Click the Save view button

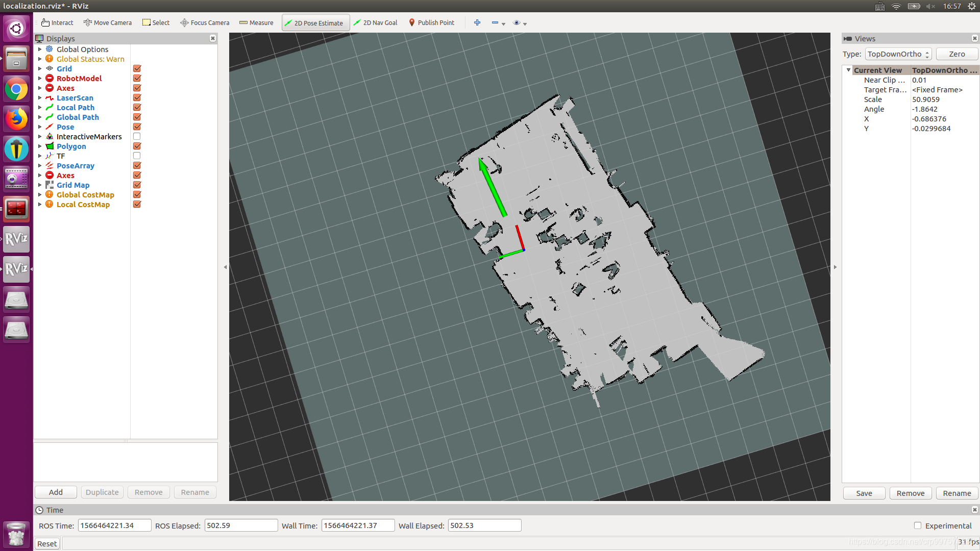[x=864, y=493]
